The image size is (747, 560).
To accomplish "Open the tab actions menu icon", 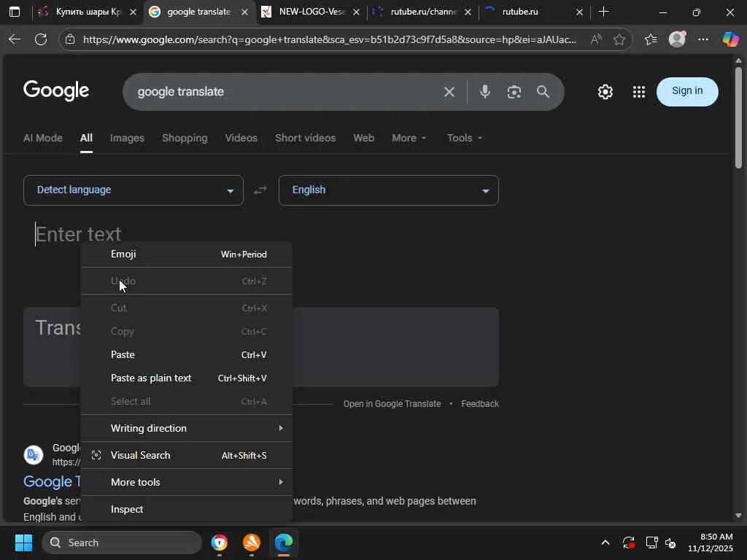I will pos(15,12).
